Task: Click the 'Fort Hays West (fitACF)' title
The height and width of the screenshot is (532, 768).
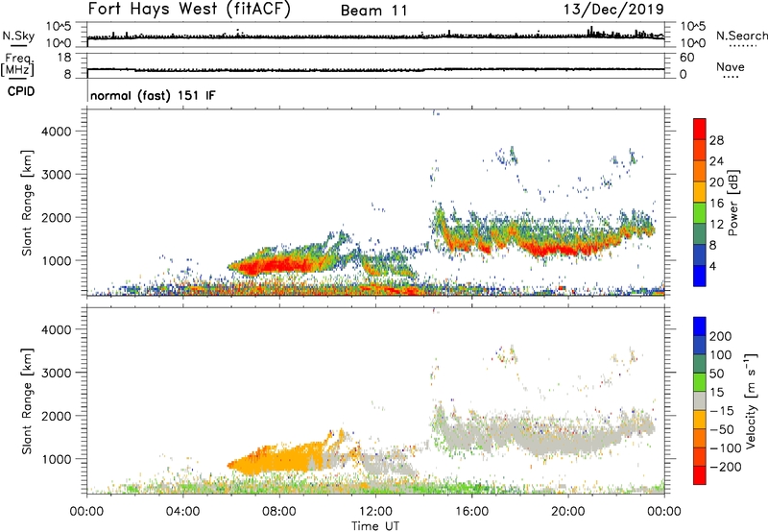Action: coord(189,10)
